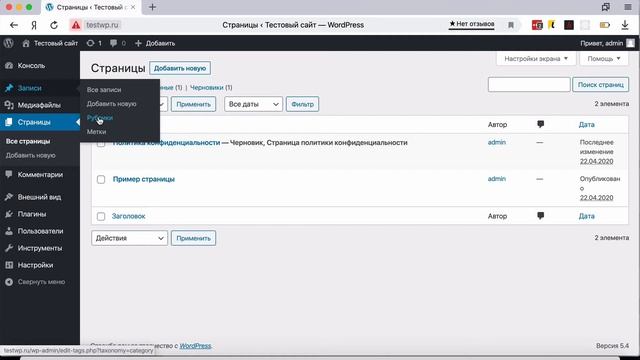The width and height of the screenshot is (640, 360).
Task: Go back with browser back arrow
Action: 14,25
